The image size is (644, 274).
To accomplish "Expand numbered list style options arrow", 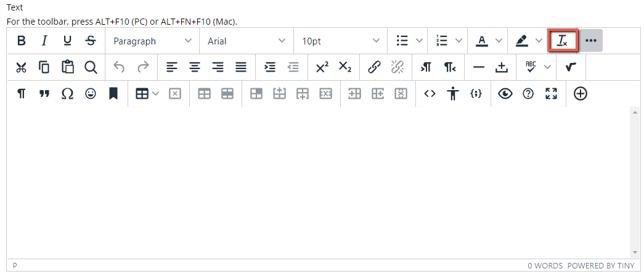I will (x=459, y=41).
